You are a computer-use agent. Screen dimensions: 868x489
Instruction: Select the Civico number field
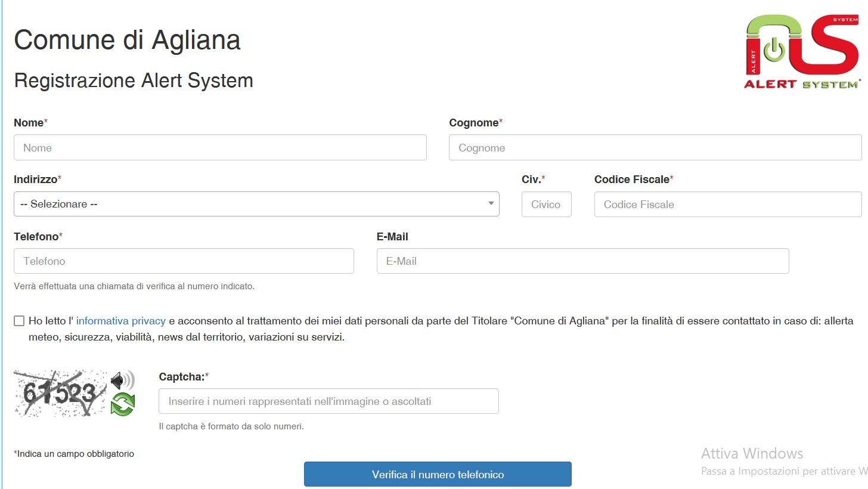point(546,204)
